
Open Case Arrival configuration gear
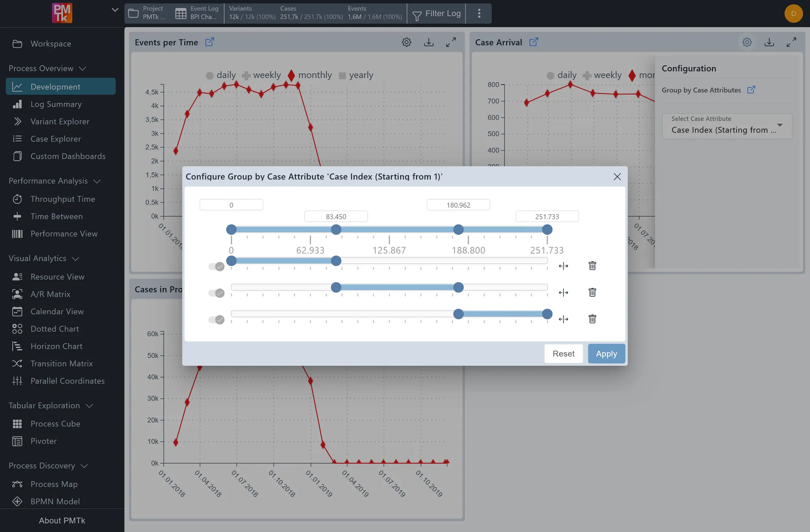coord(747,42)
